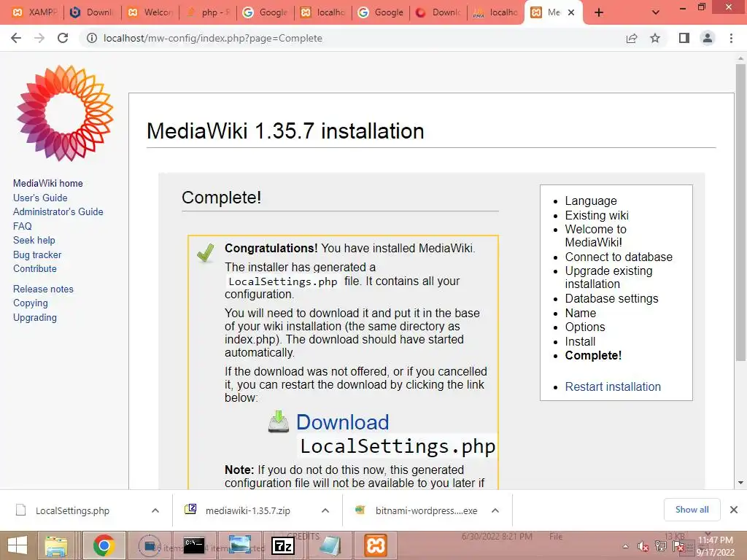
Task: Open the Seek help link
Action: [34, 240]
